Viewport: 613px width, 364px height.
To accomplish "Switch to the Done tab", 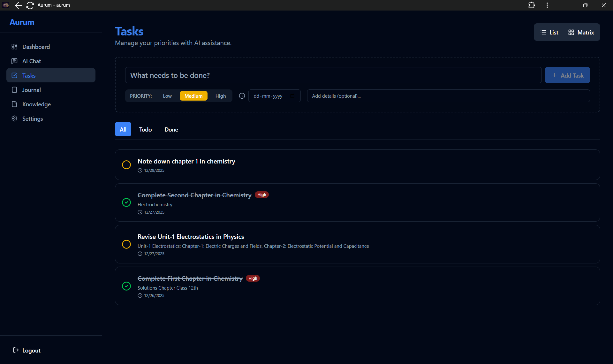I will 171,129.
